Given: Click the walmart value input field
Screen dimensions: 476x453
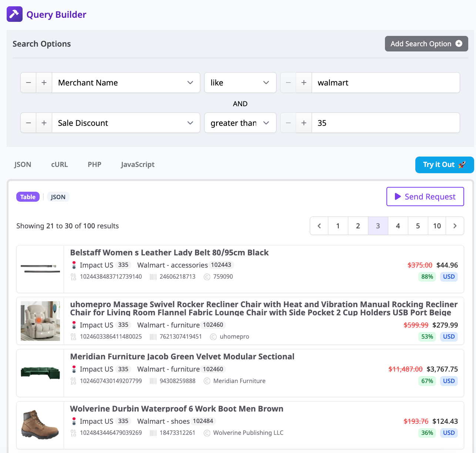Looking at the screenshot, I should tap(386, 83).
